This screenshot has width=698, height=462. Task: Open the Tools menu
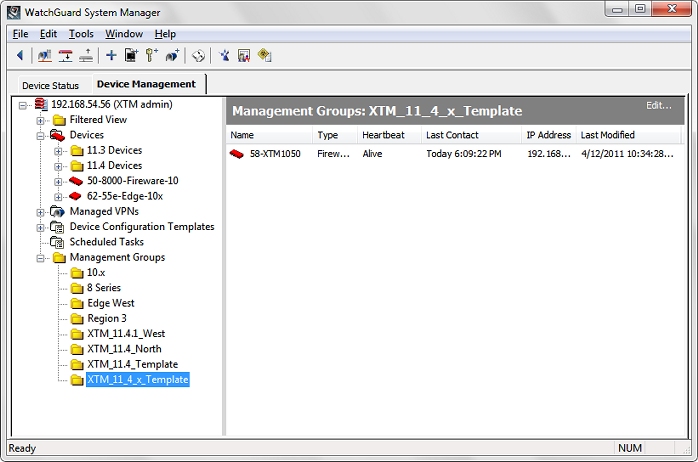[81, 34]
